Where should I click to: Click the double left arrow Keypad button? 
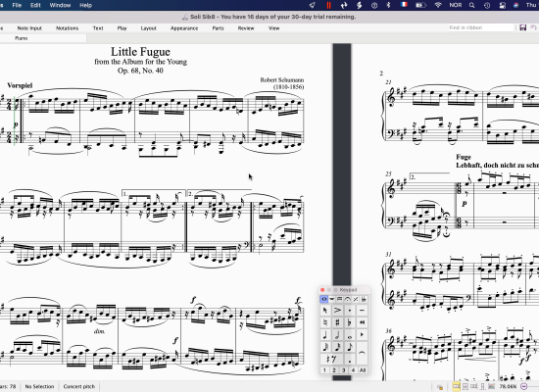pyautogui.click(x=362, y=322)
